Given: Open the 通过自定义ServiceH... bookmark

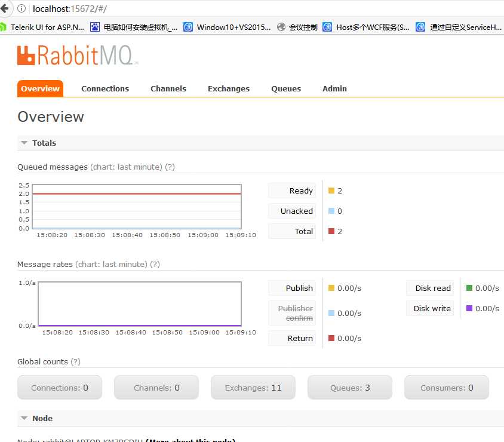Looking at the screenshot, I should click(x=459, y=27).
